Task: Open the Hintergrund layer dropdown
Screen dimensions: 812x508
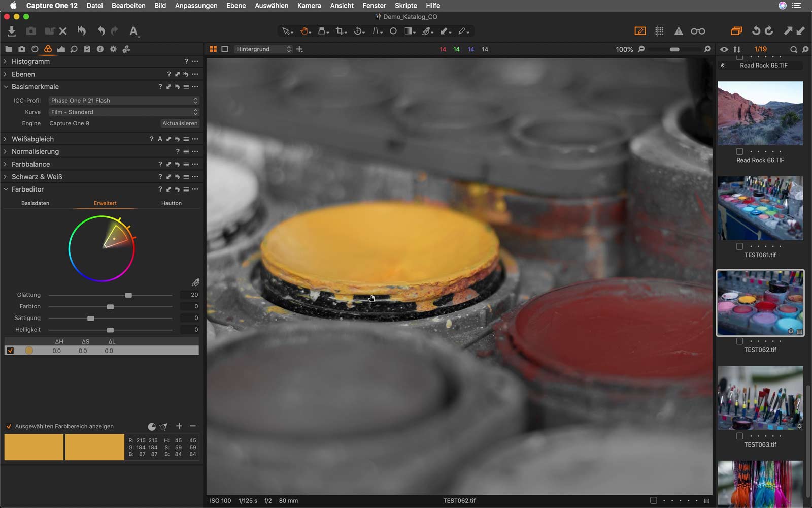Action: tap(263, 49)
